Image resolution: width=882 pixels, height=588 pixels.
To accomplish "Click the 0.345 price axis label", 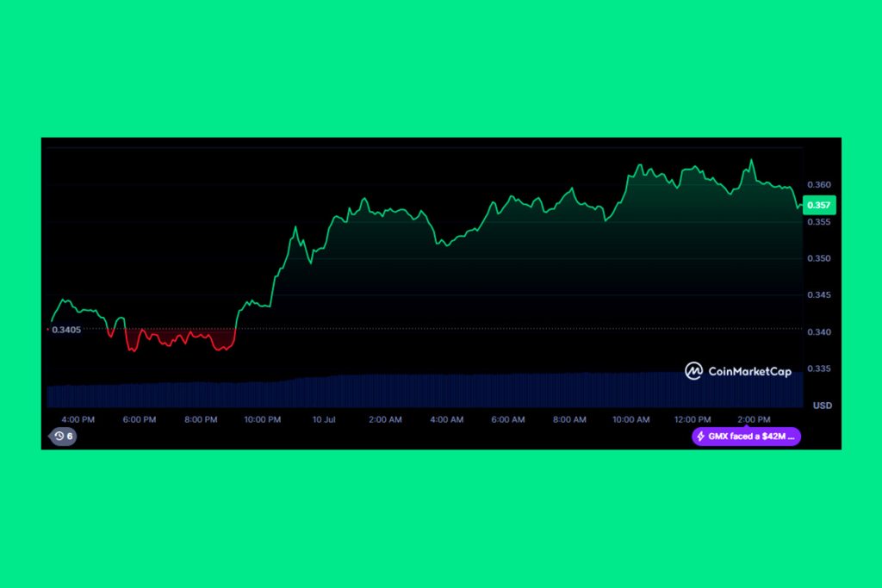I will [819, 295].
